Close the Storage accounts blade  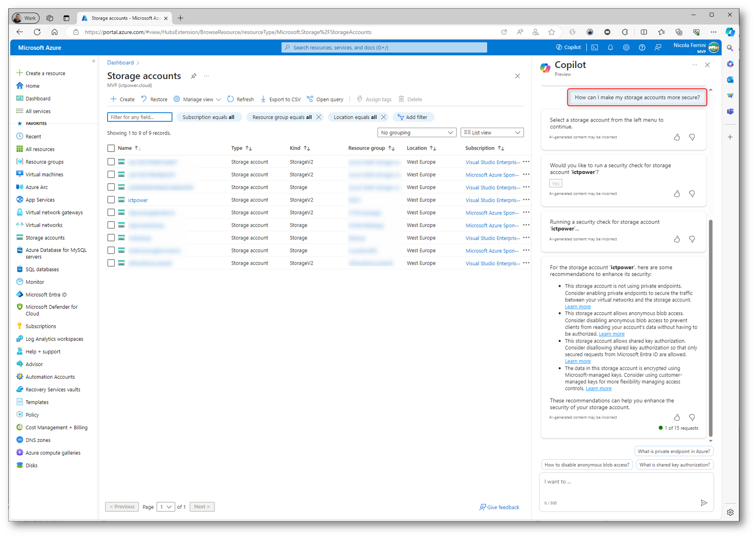[517, 76]
